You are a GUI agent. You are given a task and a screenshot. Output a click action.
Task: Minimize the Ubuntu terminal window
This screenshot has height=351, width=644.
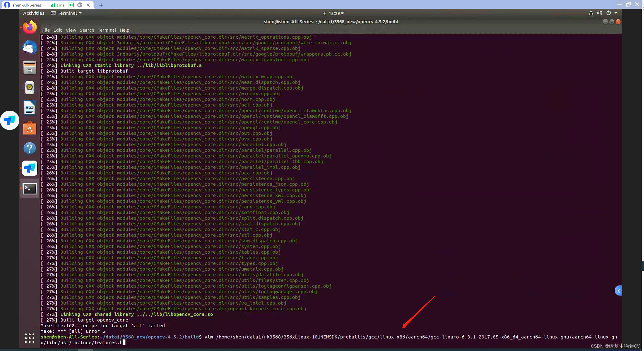605,22
